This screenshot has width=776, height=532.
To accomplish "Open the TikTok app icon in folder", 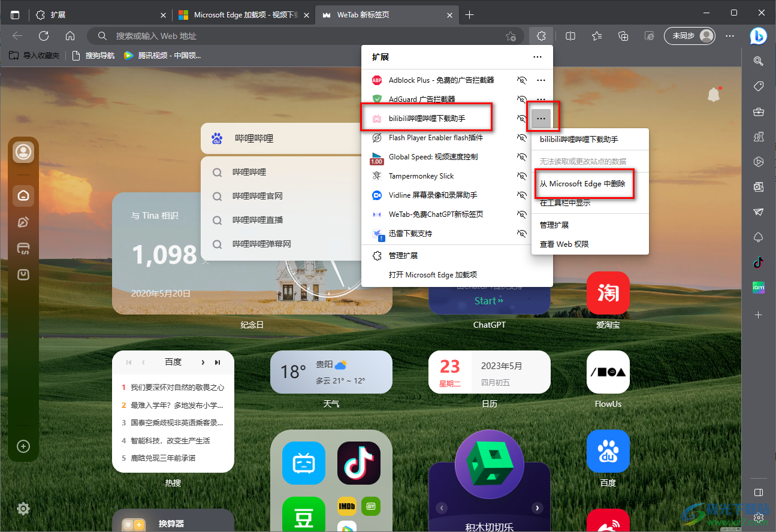I will (359, 463).
